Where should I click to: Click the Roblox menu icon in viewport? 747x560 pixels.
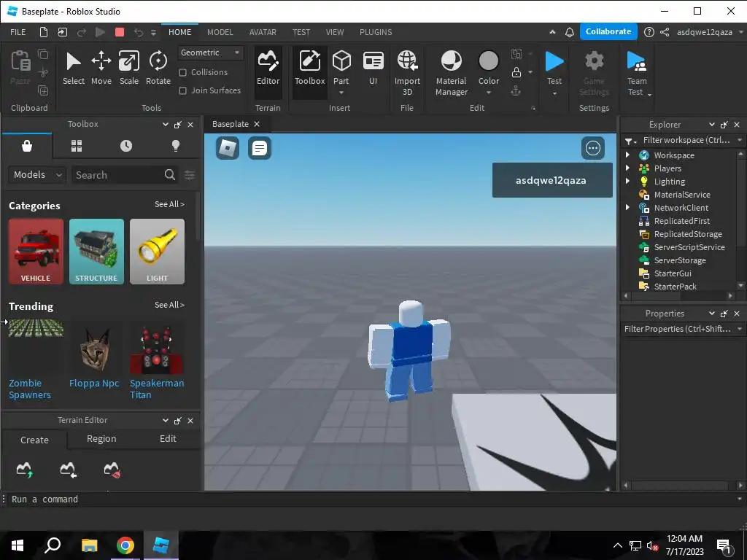click(x=228, y=148)
